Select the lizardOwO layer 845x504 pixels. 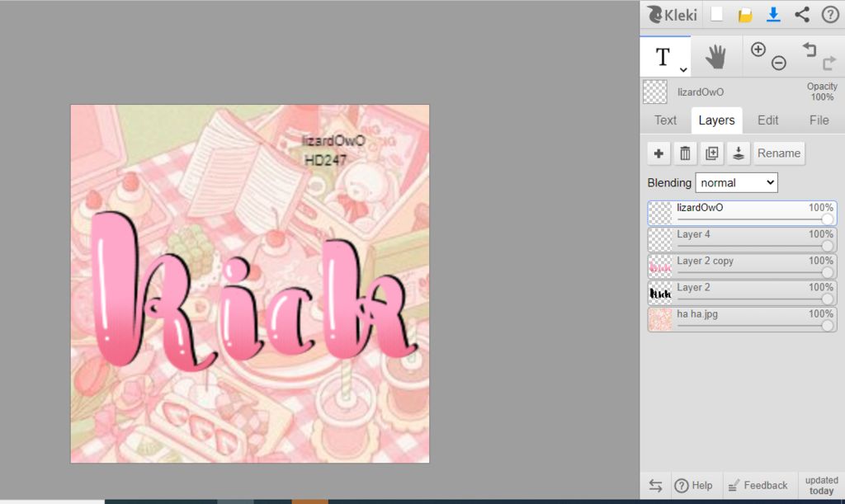point(742,213)
